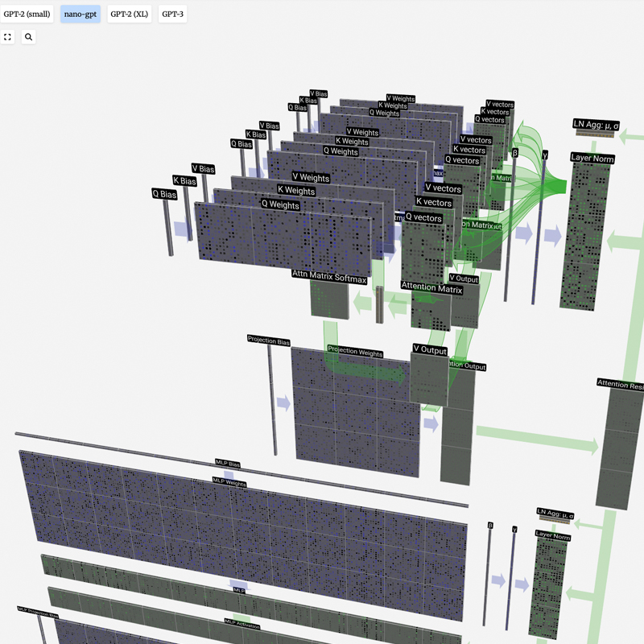The height and width of the screenshot is (644, 644).
Task: Click the Projection Weights label
Action: click(355, 352)
